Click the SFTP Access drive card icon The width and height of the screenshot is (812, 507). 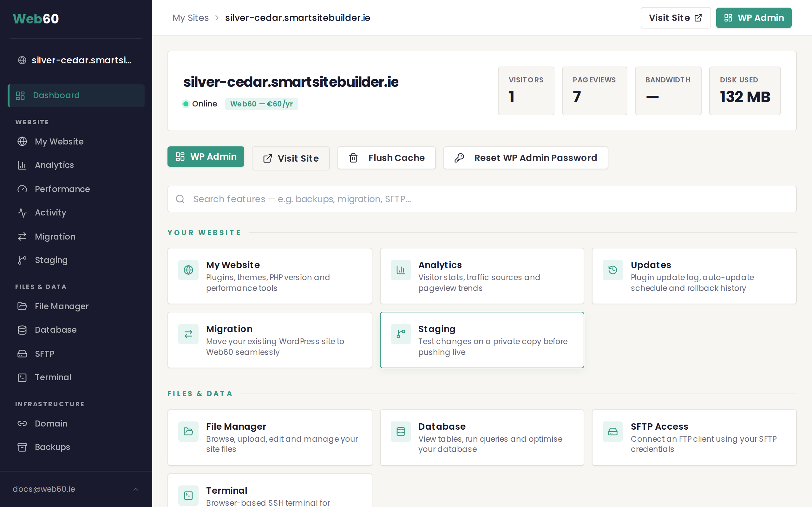[612, 432]
